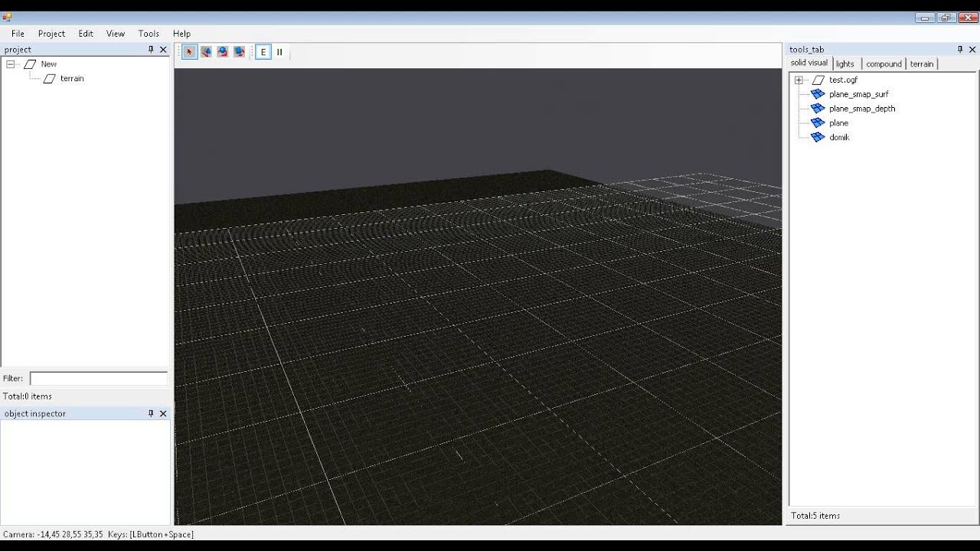The image size is (980, 551).
Task: Click the Total:0 items label
Action: pos(28,396)
